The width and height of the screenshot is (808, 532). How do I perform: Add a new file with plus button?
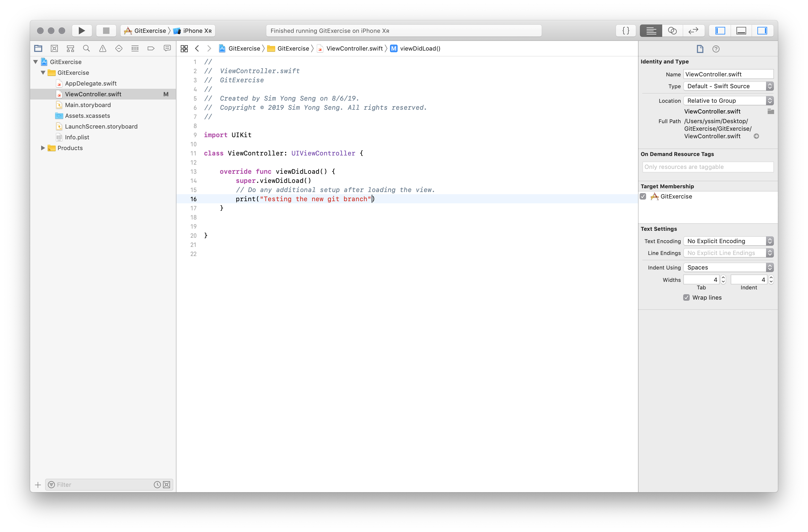[38, 485]
